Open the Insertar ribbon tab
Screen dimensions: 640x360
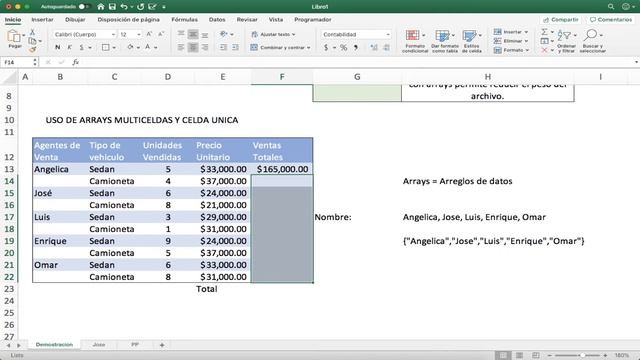click(42, 20)
